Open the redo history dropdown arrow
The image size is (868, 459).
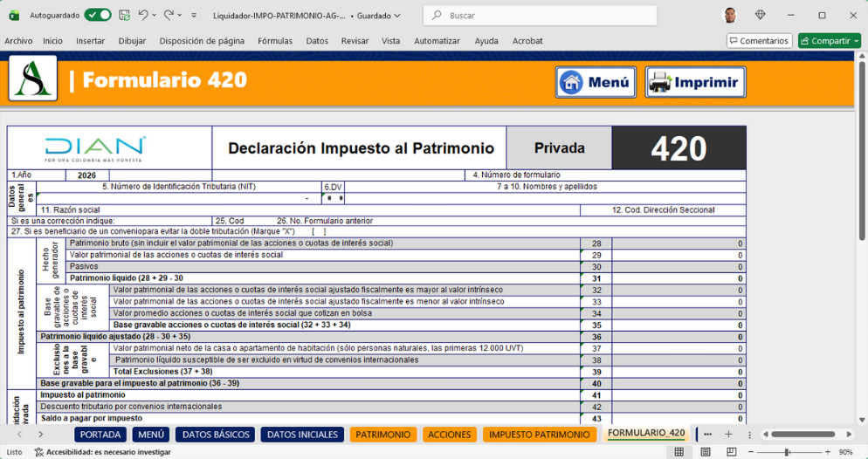coord(180,16)
